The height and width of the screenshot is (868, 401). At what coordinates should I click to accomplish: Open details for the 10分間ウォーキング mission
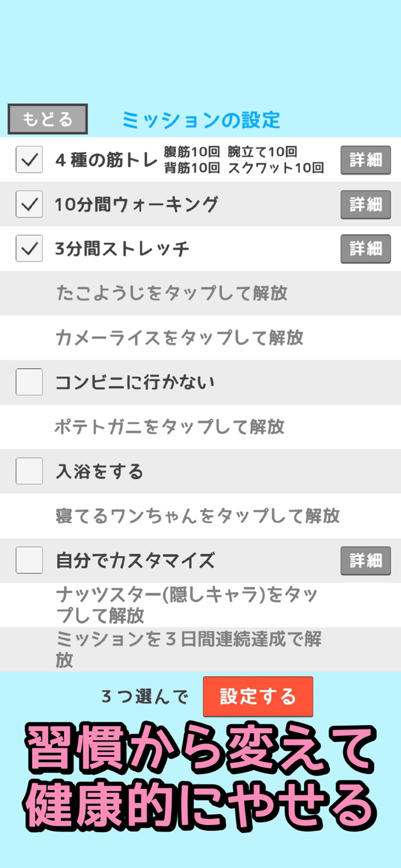pos(365,204)
